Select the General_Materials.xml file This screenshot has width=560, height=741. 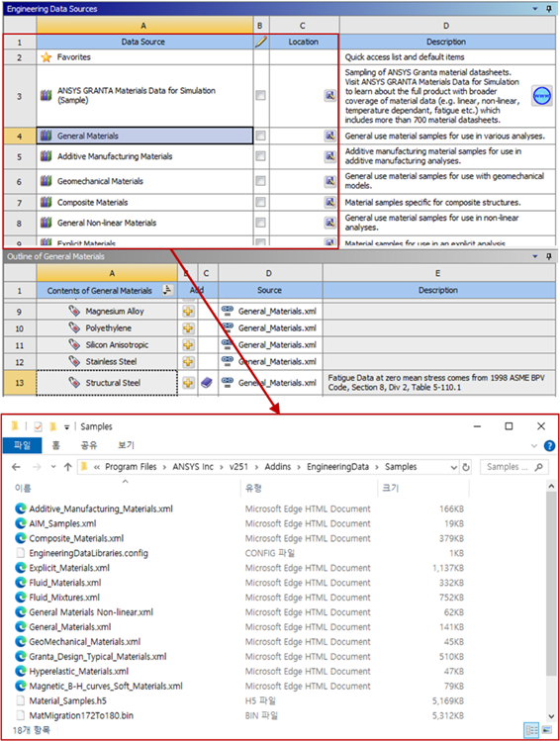[x=70, y=627]
